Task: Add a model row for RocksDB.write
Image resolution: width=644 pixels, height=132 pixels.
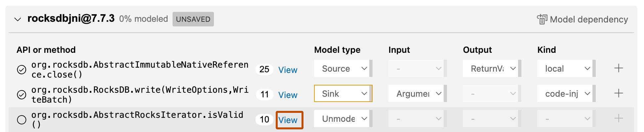Action: 618,93
